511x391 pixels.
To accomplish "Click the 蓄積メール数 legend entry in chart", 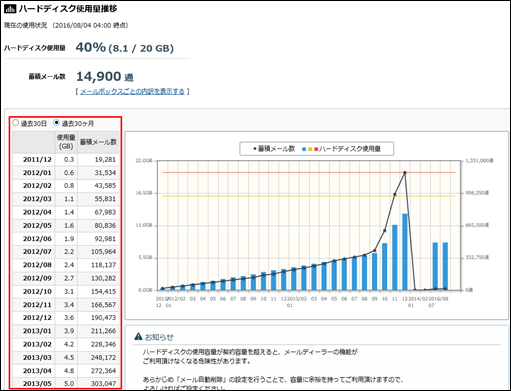I will click(274, 149).
